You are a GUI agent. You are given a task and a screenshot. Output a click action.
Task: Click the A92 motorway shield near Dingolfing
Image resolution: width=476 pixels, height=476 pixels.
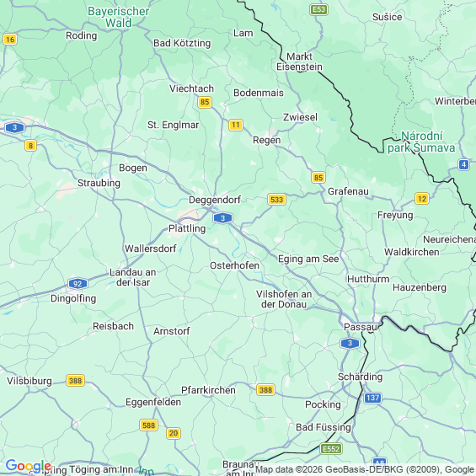(x=78, y=284)
